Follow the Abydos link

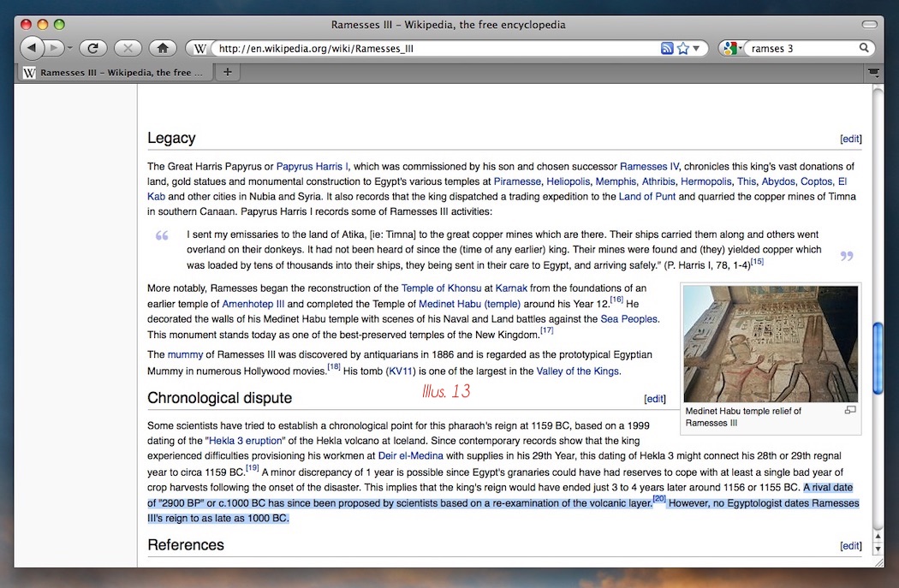(778, 181)
